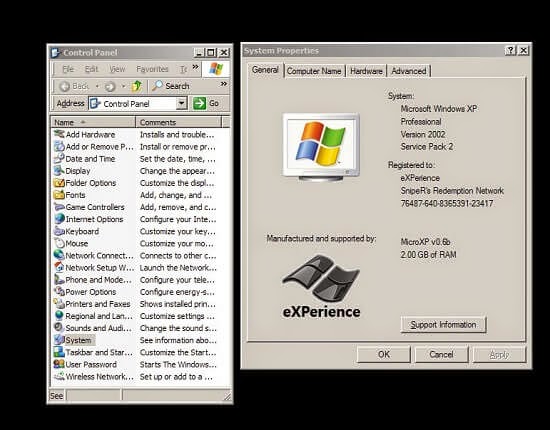Viewport: 550px width, 430px height.
Task: Click Cancel in System Properties
Action: click(x=441, y=354)
